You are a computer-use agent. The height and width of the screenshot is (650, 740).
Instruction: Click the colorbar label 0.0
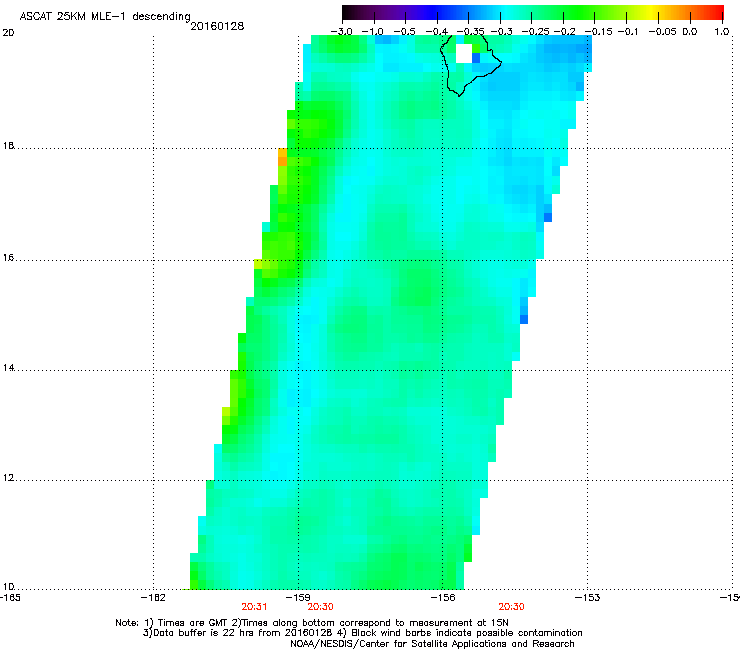tap(690, 32)
